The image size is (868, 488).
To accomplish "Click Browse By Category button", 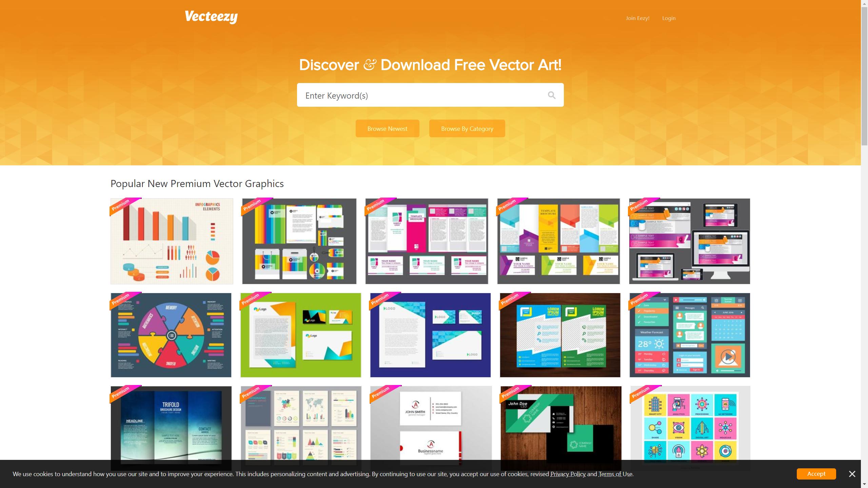I will [467, 128].
